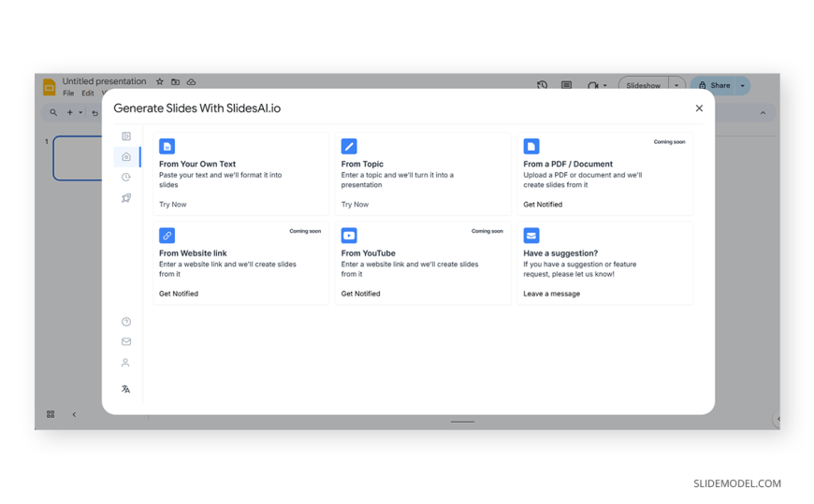Open the File menu

[x=68, y=94]
